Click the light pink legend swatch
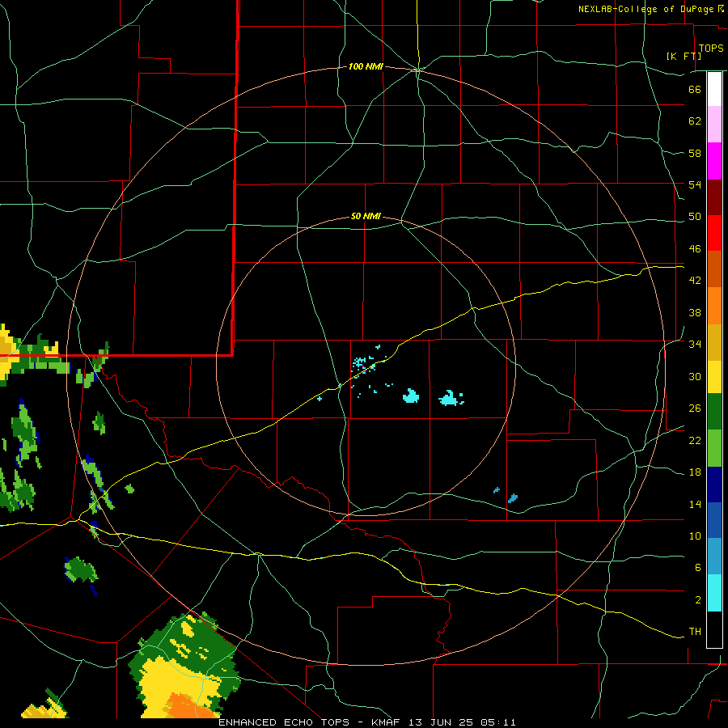 [x=714, y=125]
